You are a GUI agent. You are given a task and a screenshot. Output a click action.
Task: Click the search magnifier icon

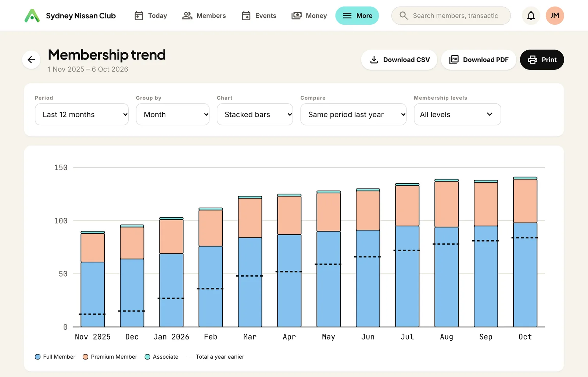coord(404,15)
